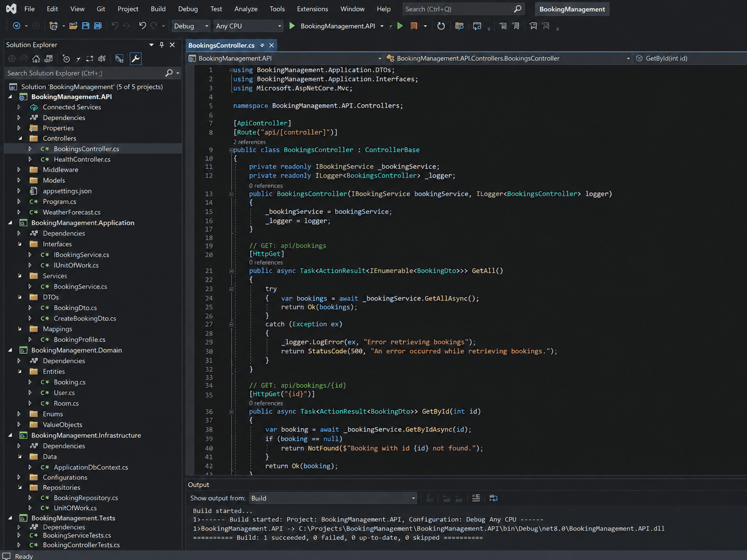Select appsettings.json in Solution Explorer
The image size is (747, 560).
pyautogui.click(x=67, y=191)
